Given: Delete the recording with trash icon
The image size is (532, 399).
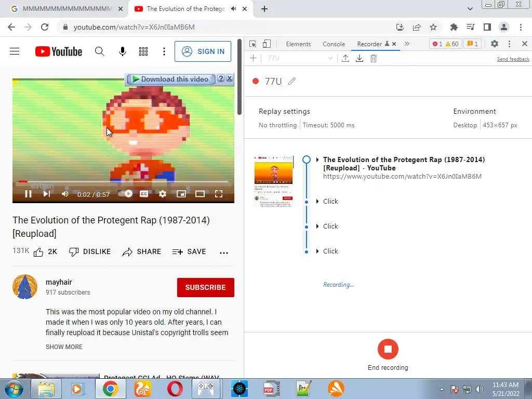Looking at the screenshot, I should point(374,58).
